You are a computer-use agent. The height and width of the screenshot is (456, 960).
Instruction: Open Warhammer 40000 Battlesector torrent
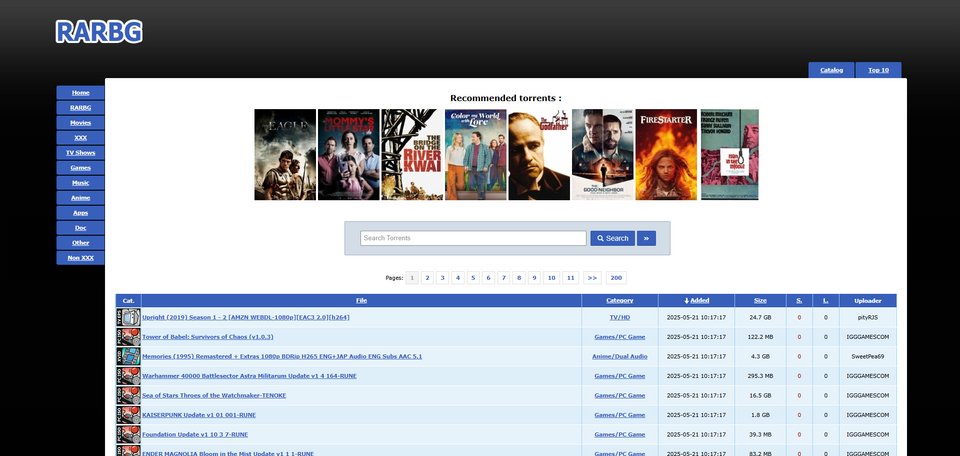tap(249, 376)
